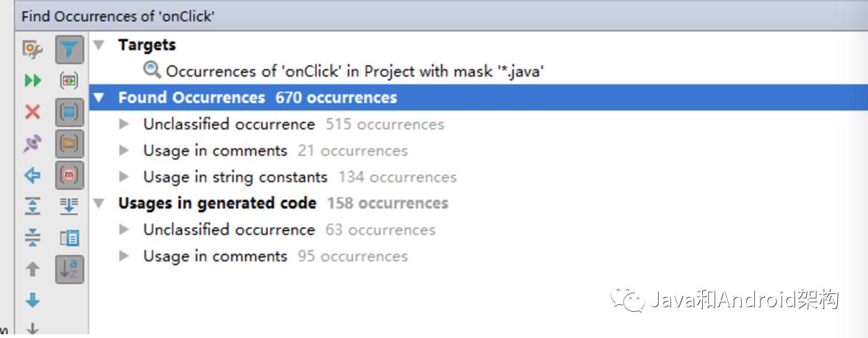868x338 pixels.
Task: Expand all results in the tree
Action: (33, 206)
